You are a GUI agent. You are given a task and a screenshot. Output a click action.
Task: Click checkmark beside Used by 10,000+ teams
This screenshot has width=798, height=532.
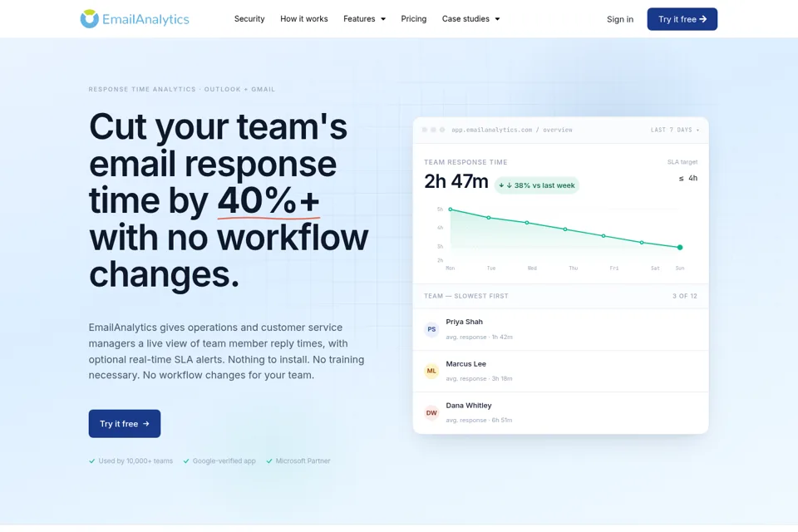point(92,461)
